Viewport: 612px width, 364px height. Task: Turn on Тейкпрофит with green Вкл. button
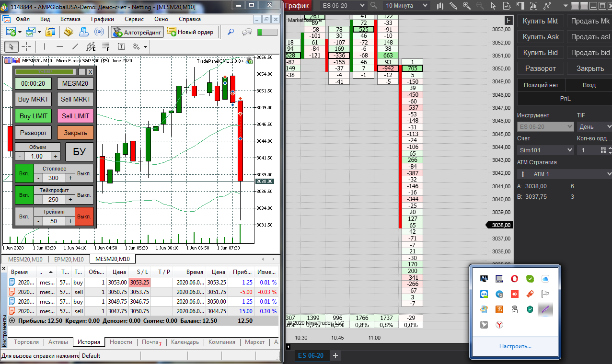tap(24, 195)
